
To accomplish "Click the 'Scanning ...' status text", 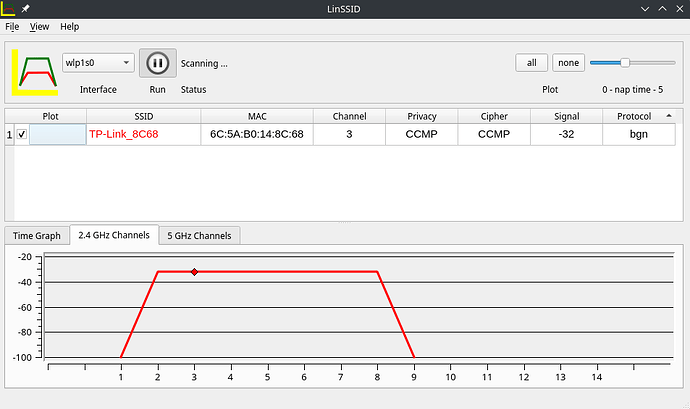I will click(204, 63).
